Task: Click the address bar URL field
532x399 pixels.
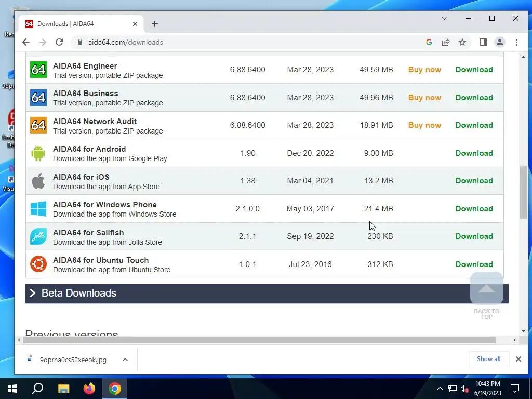Action: pyautogui.click(x=251, y=42)
